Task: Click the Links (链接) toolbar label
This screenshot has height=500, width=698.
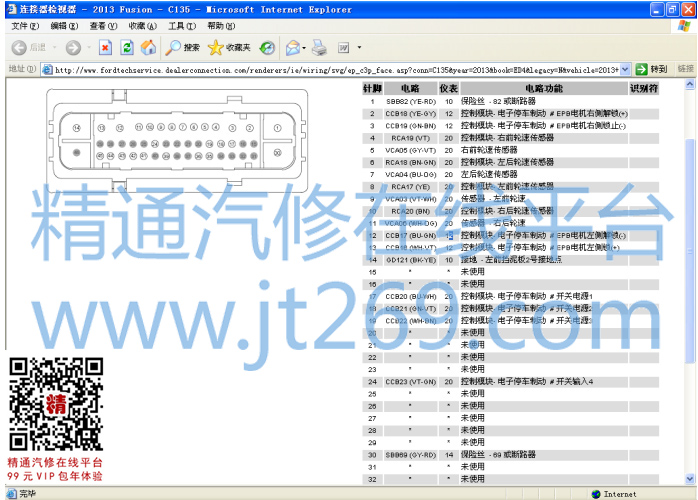Action: point(686,69)
